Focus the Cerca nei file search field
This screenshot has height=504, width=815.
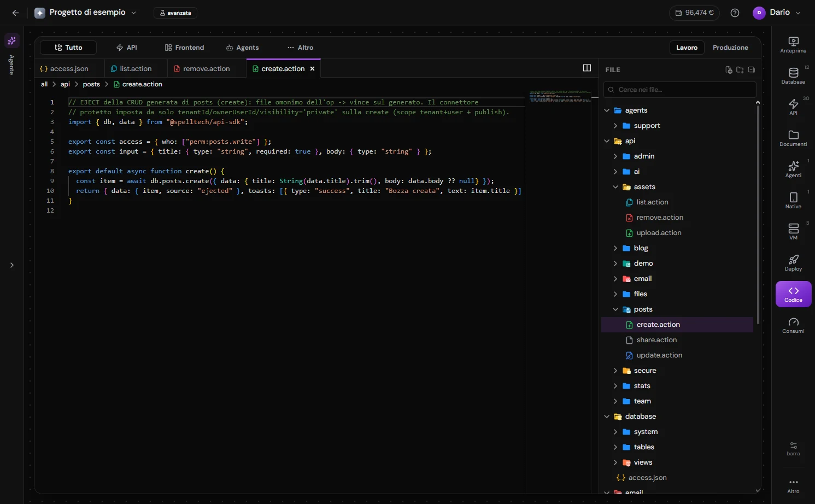[679, 90]
